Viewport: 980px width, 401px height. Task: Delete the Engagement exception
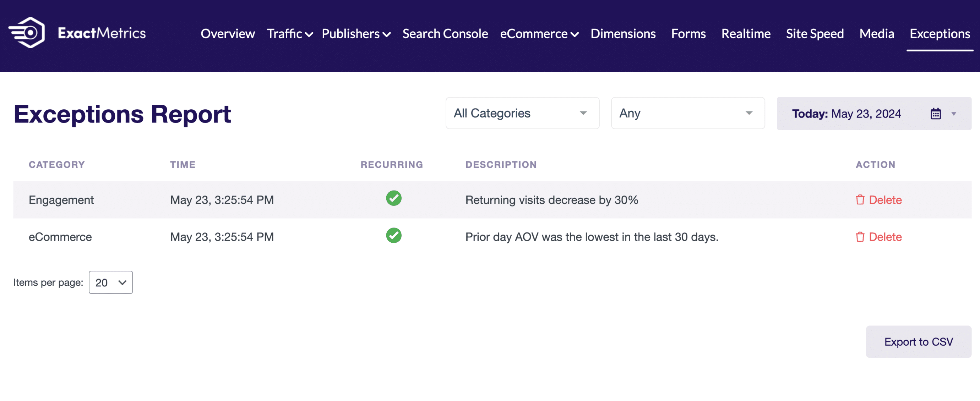click(x=878, y=199)
